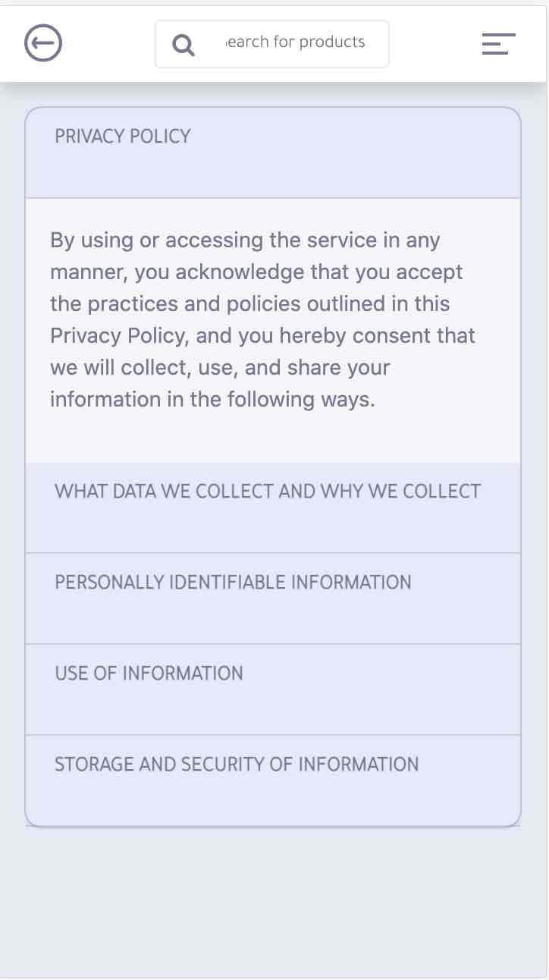The image size is (549, 980).
Task: Click the circled back arrow icon
Action: [x=43, y=43]
